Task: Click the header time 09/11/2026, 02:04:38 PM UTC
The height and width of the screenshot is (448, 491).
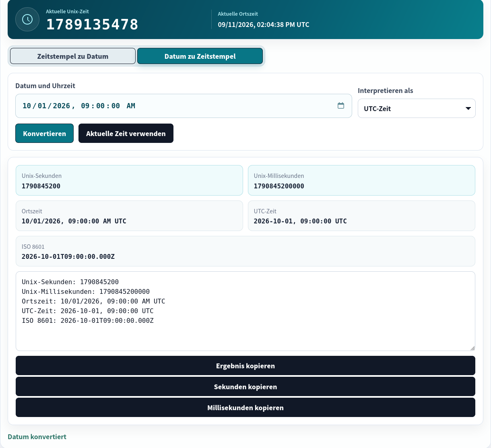Action: click(264, 25)
